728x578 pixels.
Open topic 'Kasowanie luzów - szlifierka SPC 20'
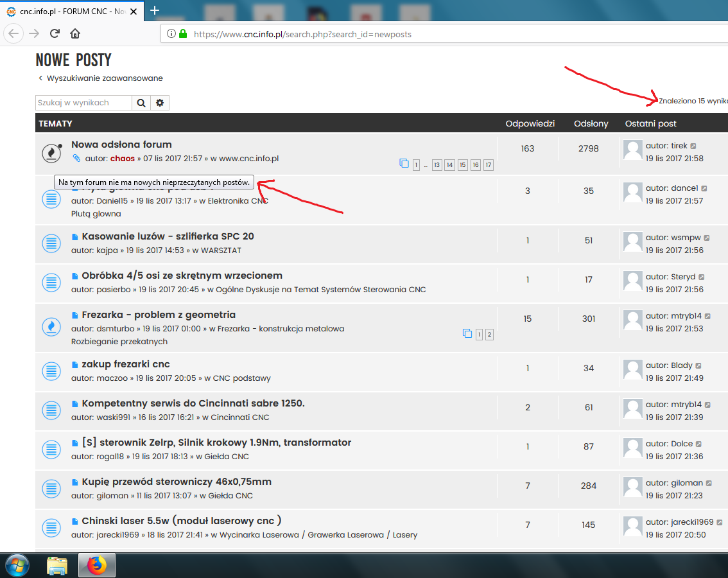[x=168, y=236]
